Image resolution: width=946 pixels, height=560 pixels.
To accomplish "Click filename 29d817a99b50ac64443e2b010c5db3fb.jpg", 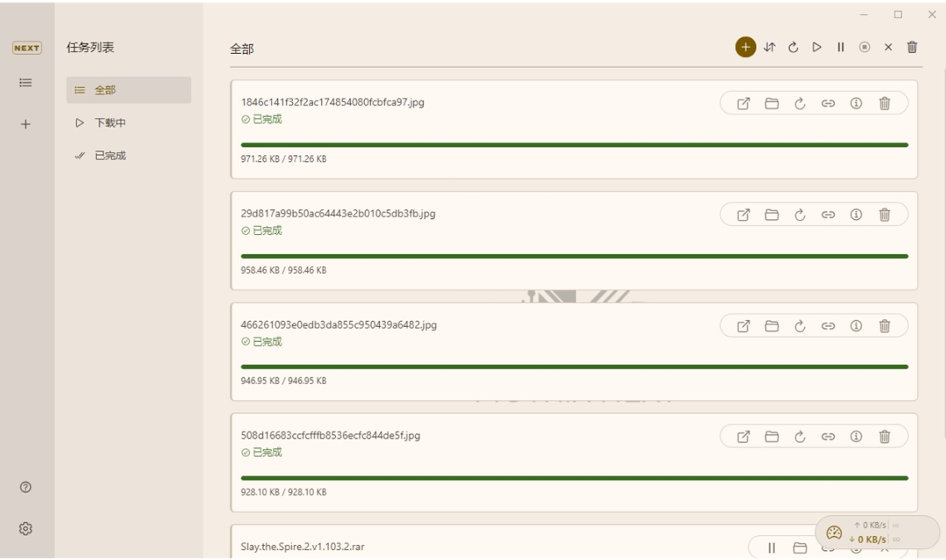I will click(338, 213).
